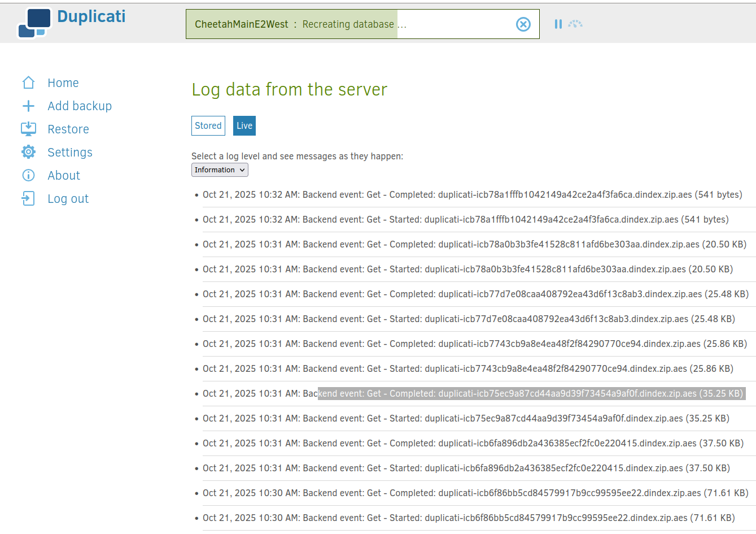756x534 pixels.
Task: Select the Live log tab
Action: pos(244,126)
